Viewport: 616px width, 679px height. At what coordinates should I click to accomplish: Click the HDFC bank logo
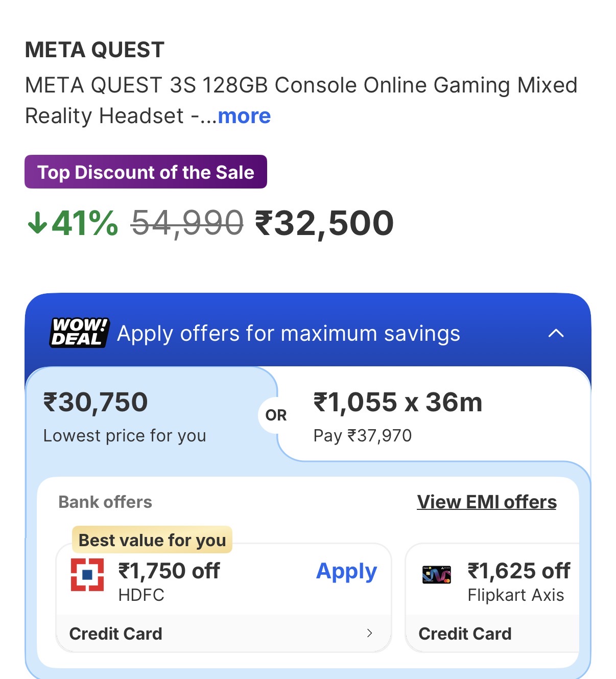pyautogui.click(x=87, y=575)
